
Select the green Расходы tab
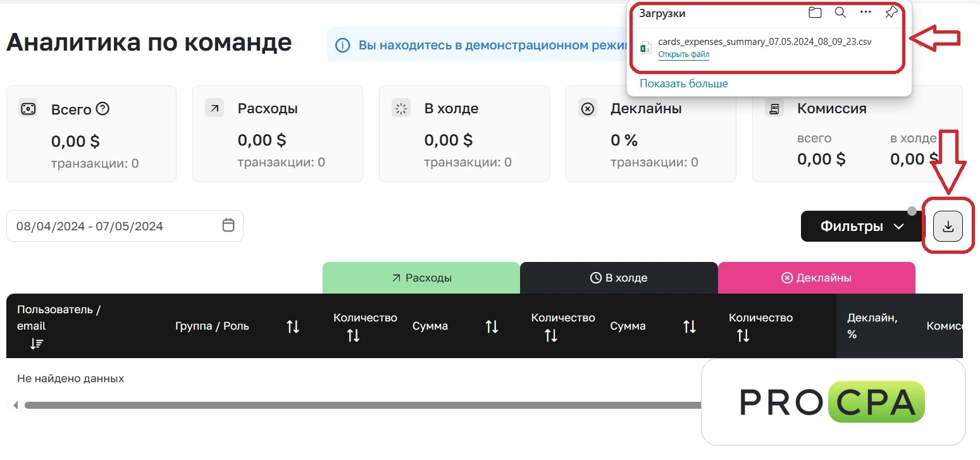click(421, 278)
